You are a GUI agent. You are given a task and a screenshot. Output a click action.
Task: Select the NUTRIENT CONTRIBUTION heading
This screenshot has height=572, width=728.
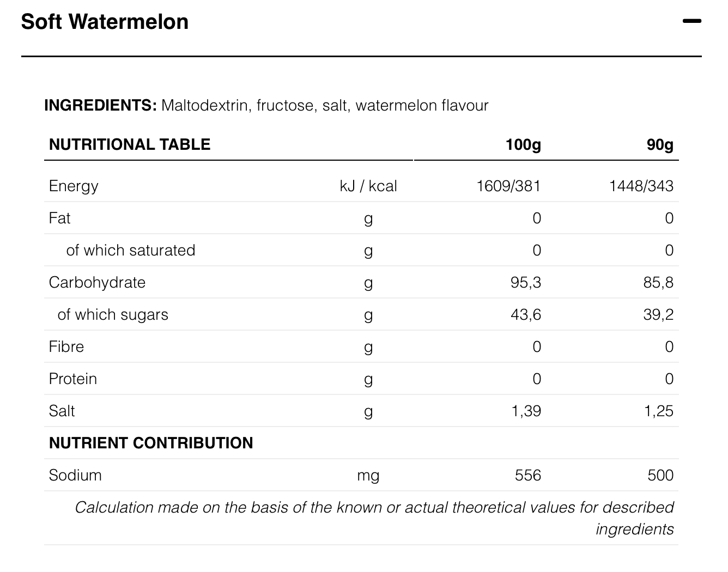click(x=151, y=443)
